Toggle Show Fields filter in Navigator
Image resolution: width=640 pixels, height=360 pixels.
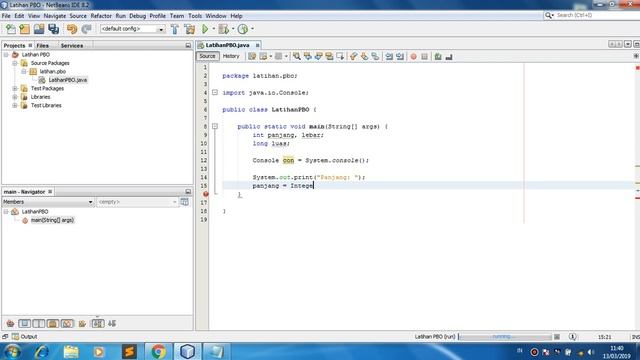point(24,324)
